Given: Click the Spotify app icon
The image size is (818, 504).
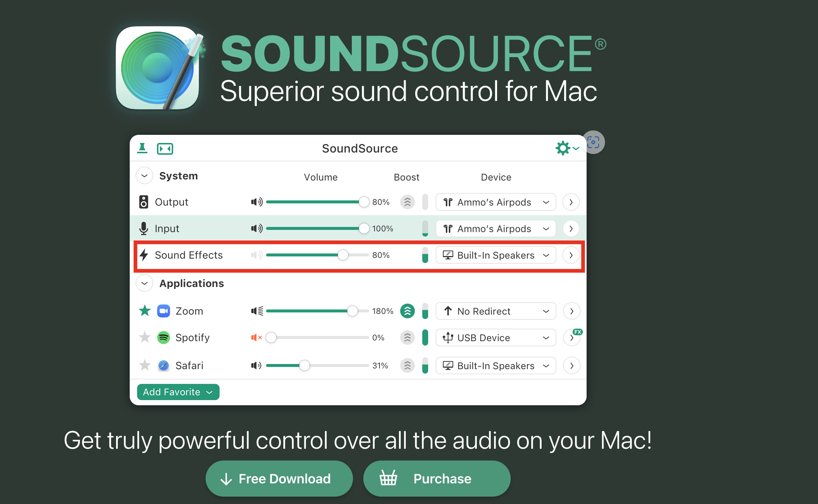Looking at the screenshot, I should click(164, 337).
